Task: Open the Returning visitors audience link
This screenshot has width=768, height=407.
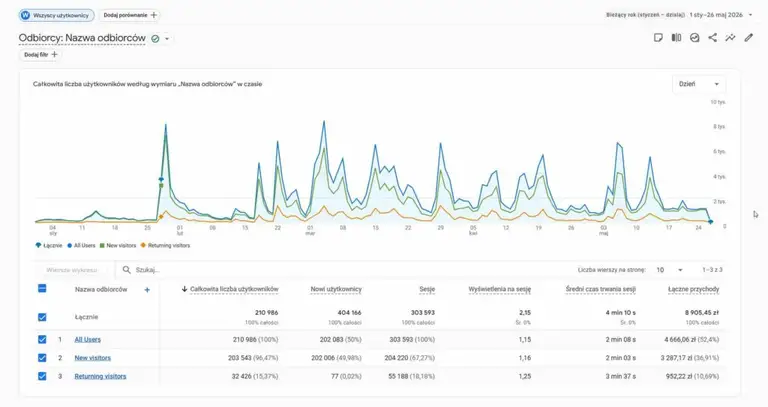Action: click(x=100, y=377)
